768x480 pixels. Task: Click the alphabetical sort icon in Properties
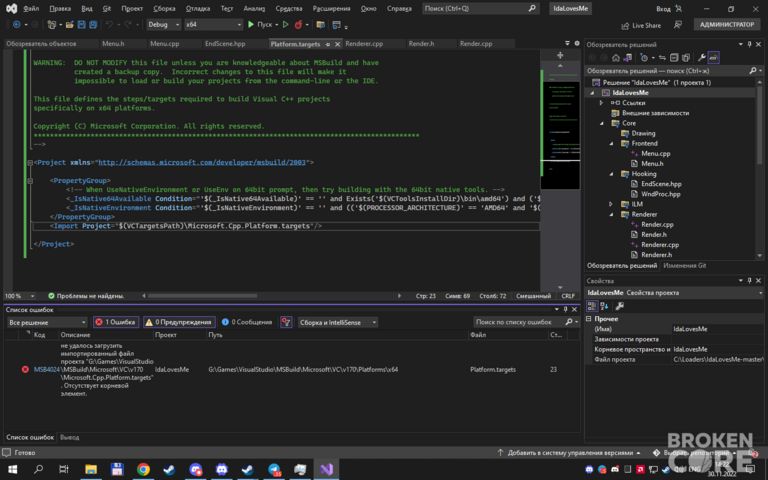coord(604,306)
